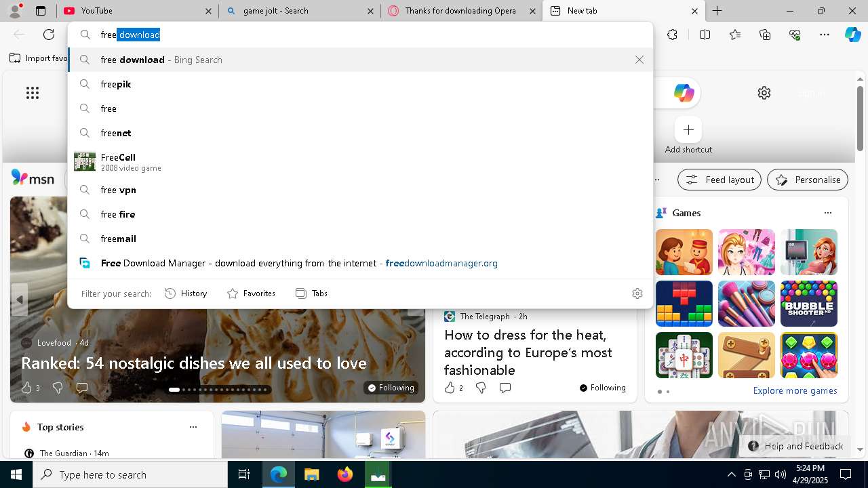Close the New tab page tab
The width and height of the screenshot is (868, 488).
coord(694,11)
